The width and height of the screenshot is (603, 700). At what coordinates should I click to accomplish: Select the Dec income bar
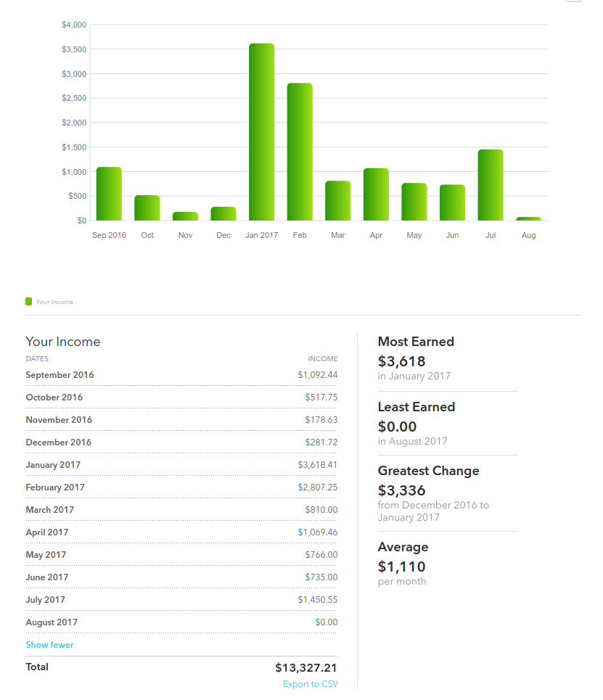[223, 213]
